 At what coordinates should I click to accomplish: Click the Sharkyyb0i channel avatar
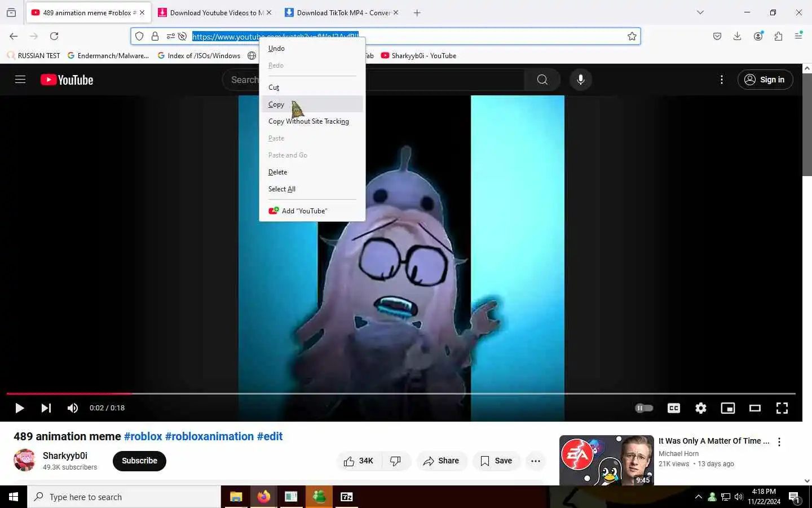click(x=25, y=460)
